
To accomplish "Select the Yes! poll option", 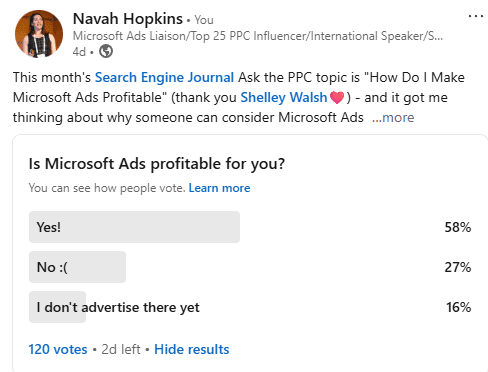I will pos(250,227).
